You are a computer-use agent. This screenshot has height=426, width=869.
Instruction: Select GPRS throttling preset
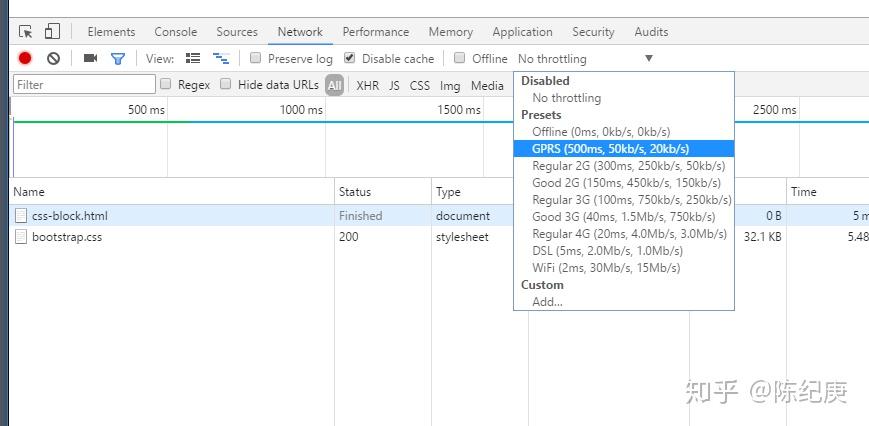[610, 149]
